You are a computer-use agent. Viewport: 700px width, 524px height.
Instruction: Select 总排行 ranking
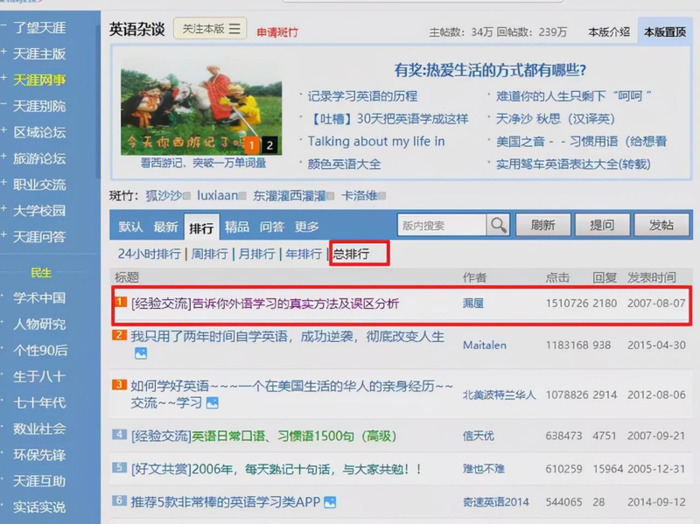351,254
